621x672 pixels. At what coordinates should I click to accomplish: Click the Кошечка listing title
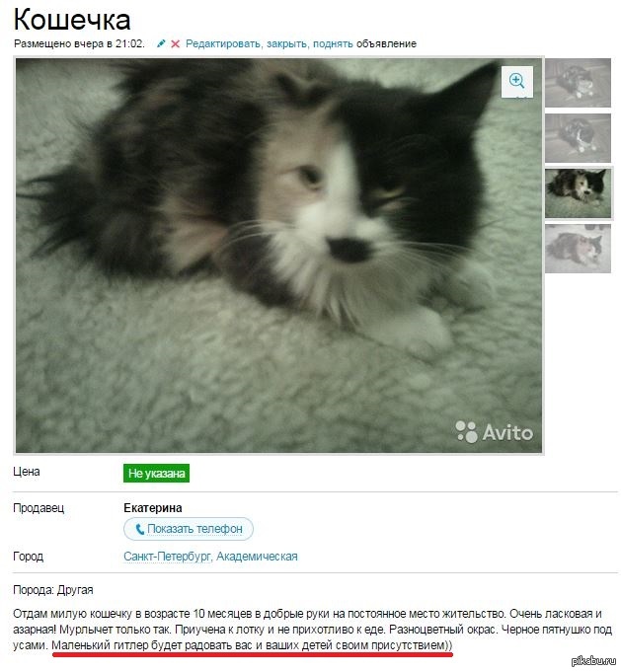72,20
